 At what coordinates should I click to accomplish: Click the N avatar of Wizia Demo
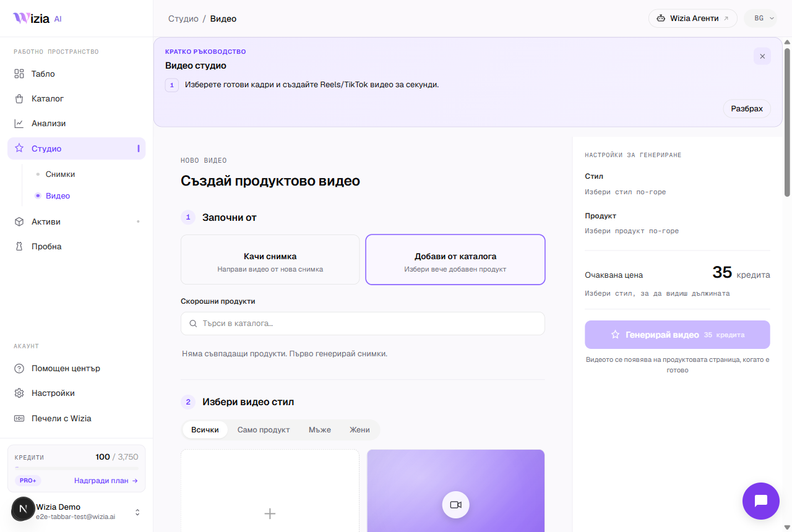tap(24, 509)
